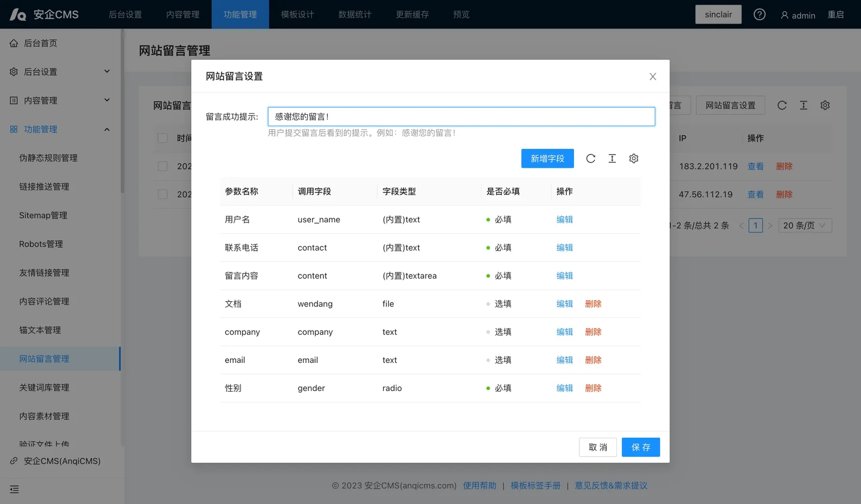The height and width of the screenshot is (504, 861).
Task: Click the 后台设置 sidebar gear icon
Action: [x=14, y=72]
